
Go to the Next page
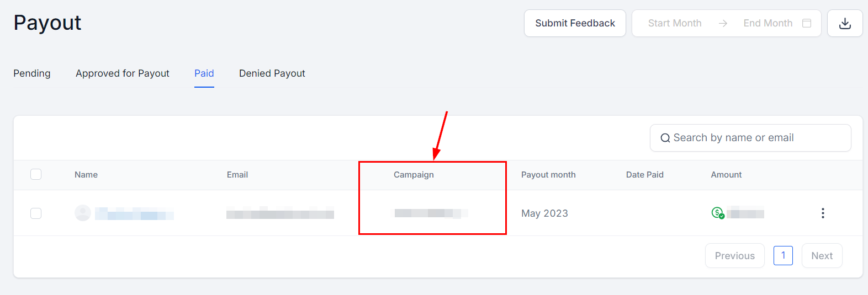(x=822, y=256)
